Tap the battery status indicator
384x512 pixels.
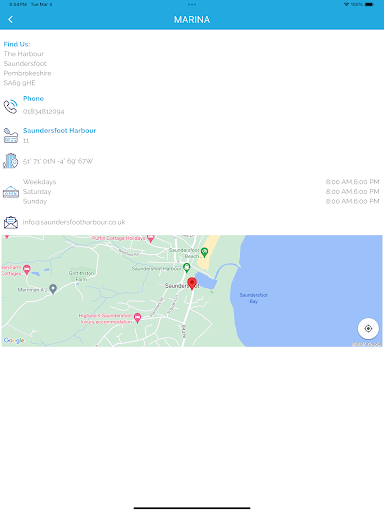point(369,4)
